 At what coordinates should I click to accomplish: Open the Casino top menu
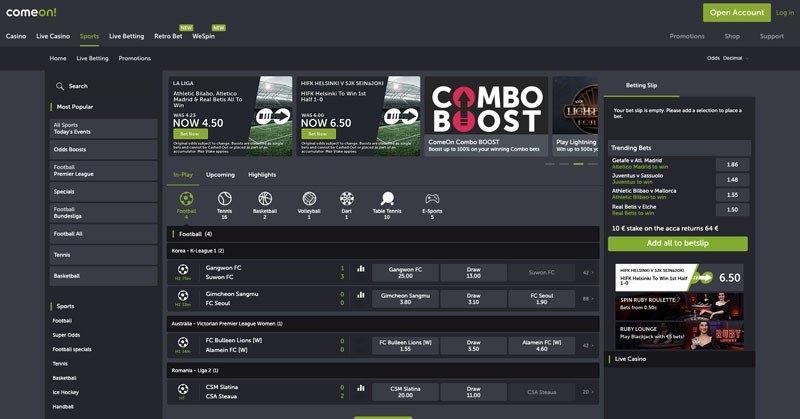tap(16, 36)
